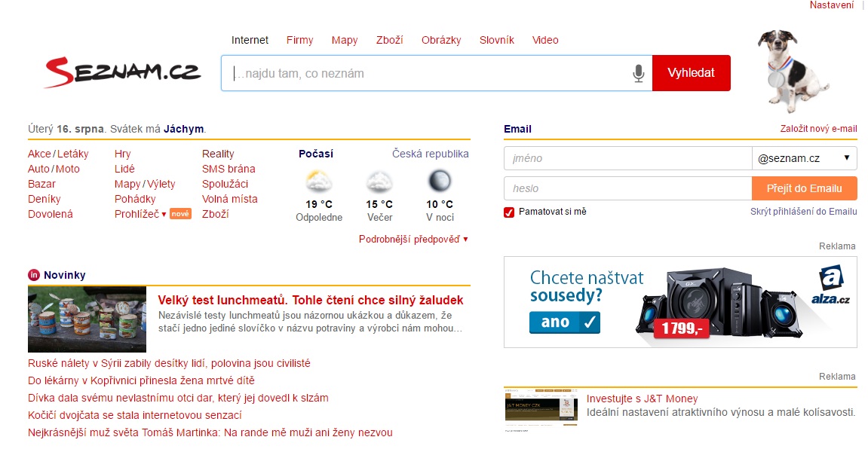
Task: Open Kočičí dvojčata article link
Action: 135,414
